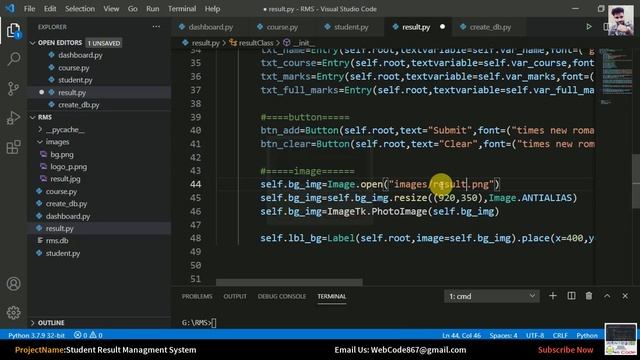Create new terminal with plus icon
This screenshot has height=360, width=640.
coord(553,296)
